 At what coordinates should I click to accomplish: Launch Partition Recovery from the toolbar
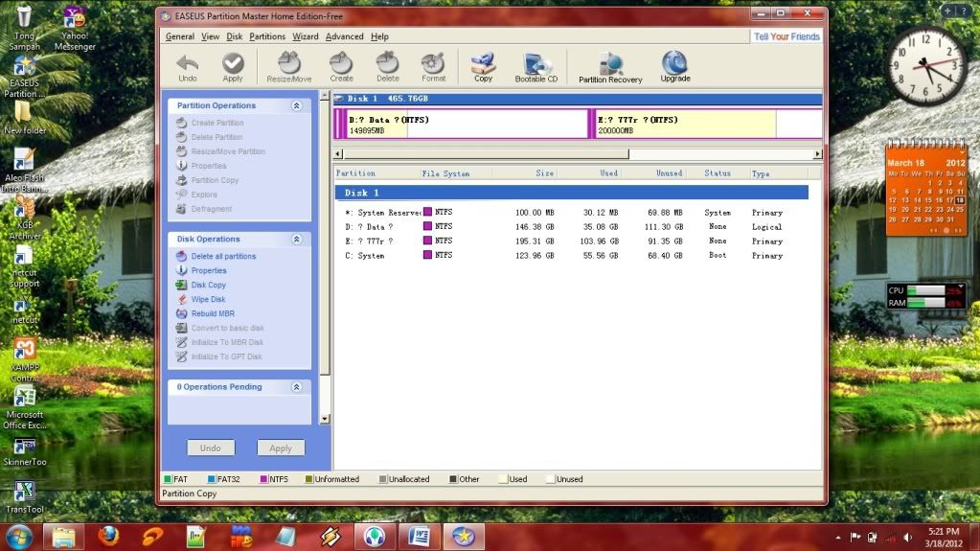610,67
